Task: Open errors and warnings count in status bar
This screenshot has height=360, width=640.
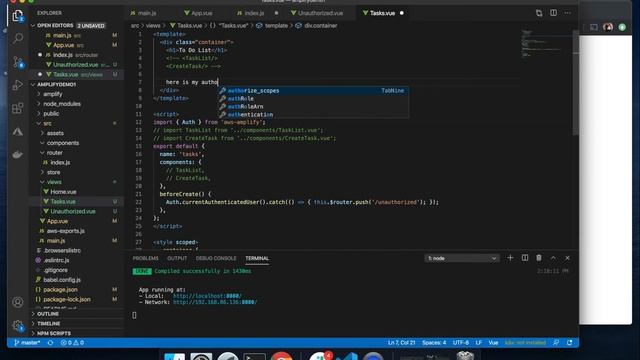Action: [x=72, y=343]
